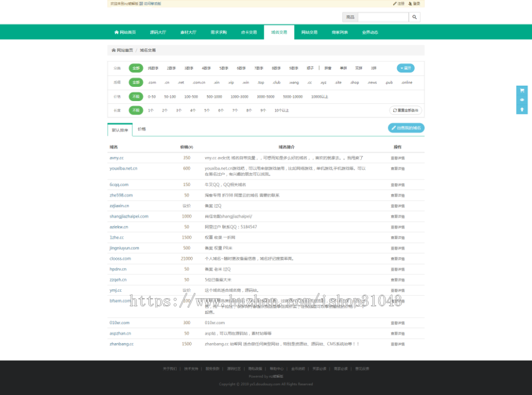Focus the search input field
The height and width of the screenshot is (395, 532).
(x=383, y=17)
